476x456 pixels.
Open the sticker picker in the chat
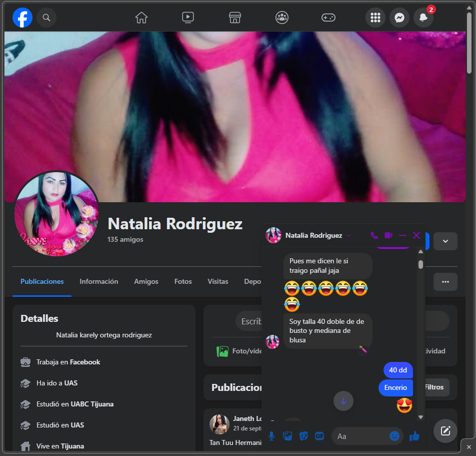tap(303, 436)
